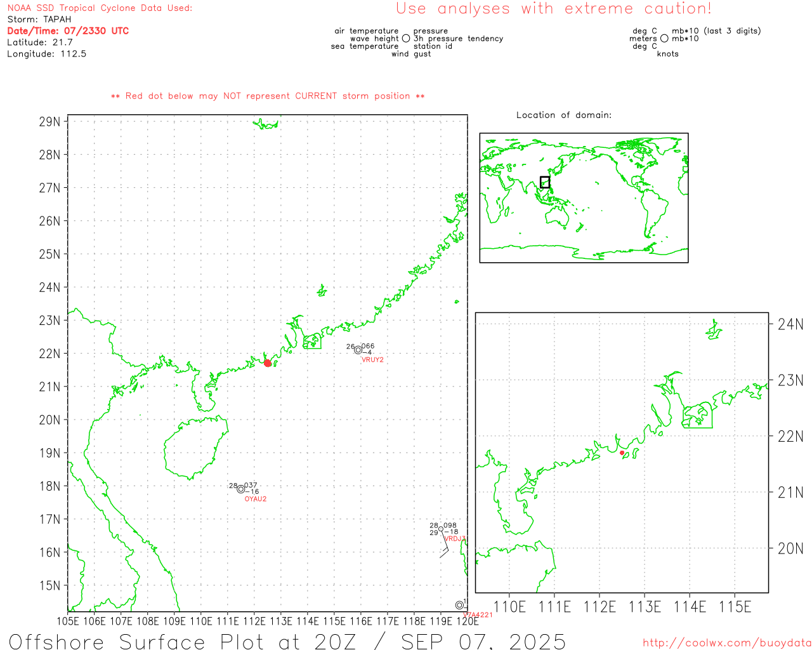Click the 'NOAA SSD Tropical Cyclone Data Used:' heading
812x650 pixels.
tap(100, 8)
